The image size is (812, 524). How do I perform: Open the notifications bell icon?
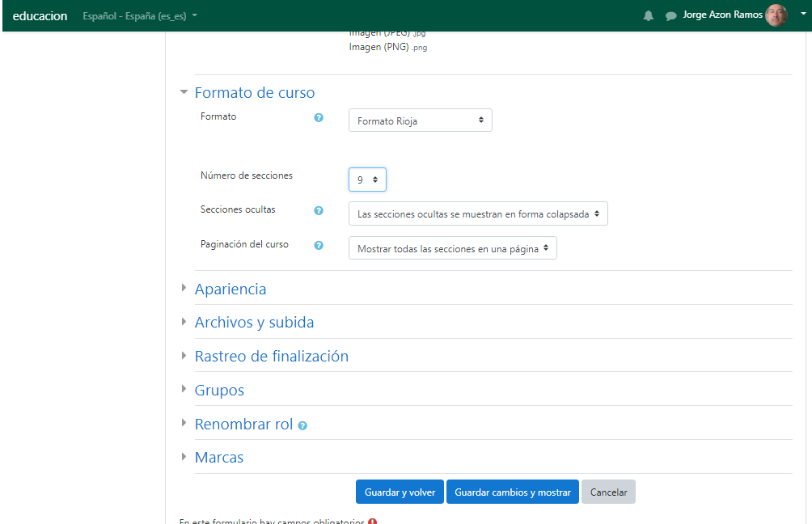(649, 16)
